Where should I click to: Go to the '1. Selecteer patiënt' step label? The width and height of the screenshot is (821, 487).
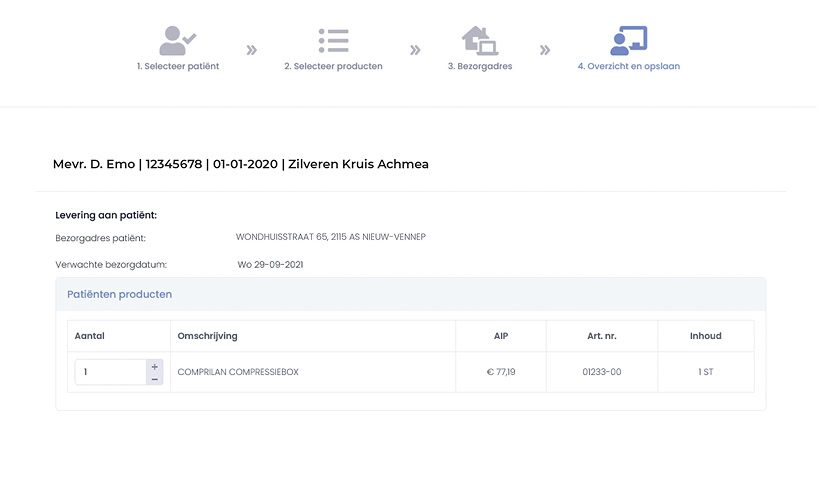coord(177,67)
